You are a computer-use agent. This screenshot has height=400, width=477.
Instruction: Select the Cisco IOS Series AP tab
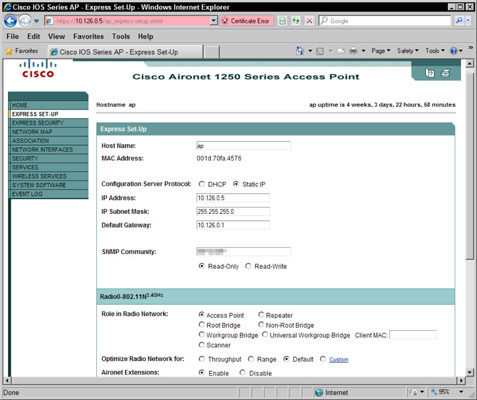click(125, 52)
